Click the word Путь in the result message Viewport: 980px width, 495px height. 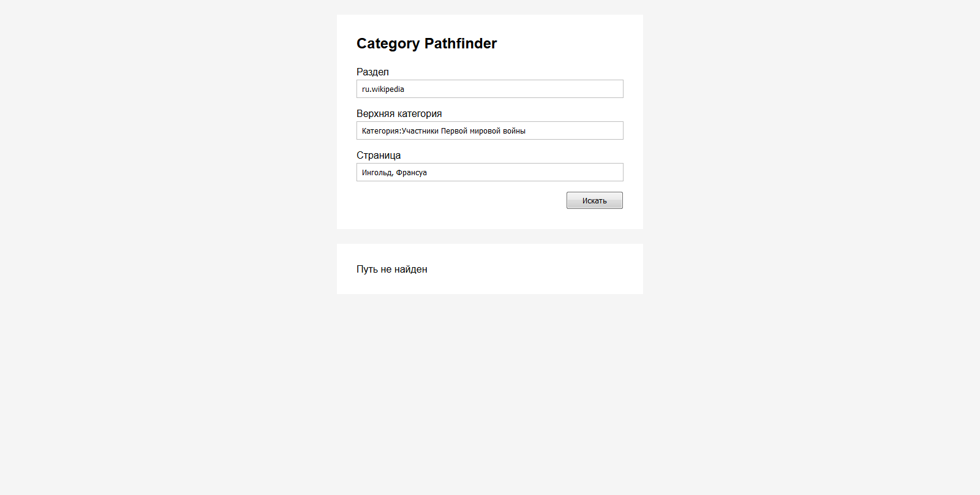(x=367, y=270)
